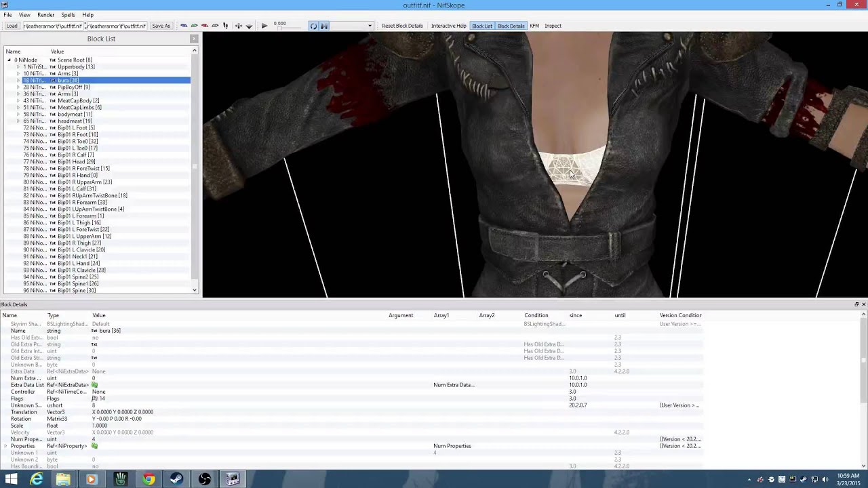The width and height of the screenshot is (868, 488).
Task: Click the Block Details scroll down arrow
Action: 863,465
